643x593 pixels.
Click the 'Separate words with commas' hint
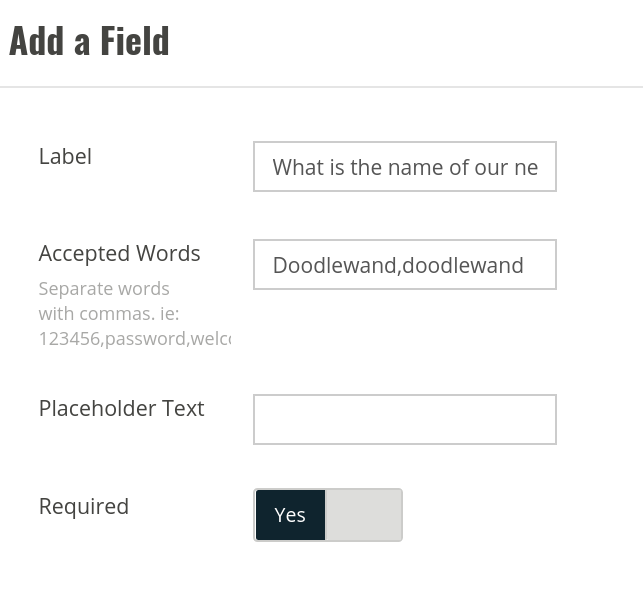pos(109,301)
